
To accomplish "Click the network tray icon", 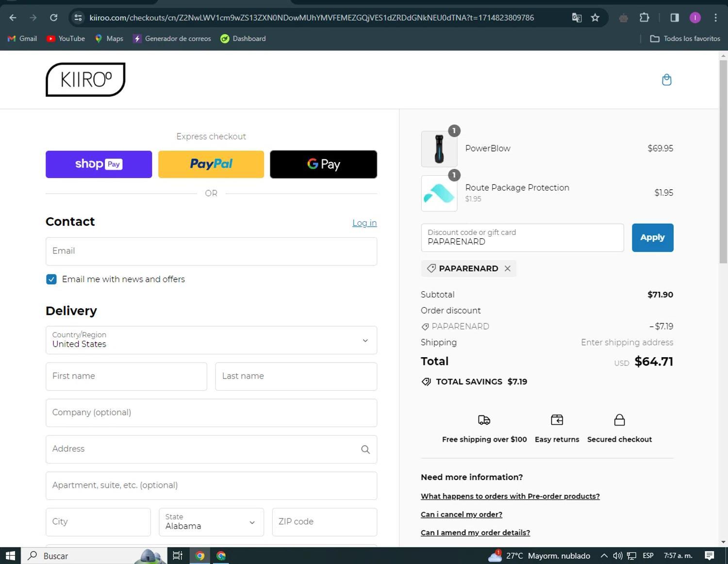I will [631, 556].
